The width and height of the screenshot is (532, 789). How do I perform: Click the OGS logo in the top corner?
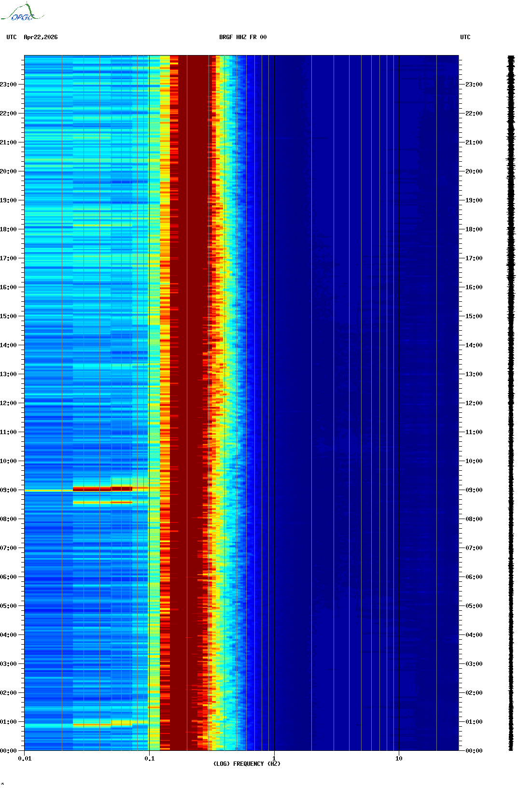(x=22, y=13)
